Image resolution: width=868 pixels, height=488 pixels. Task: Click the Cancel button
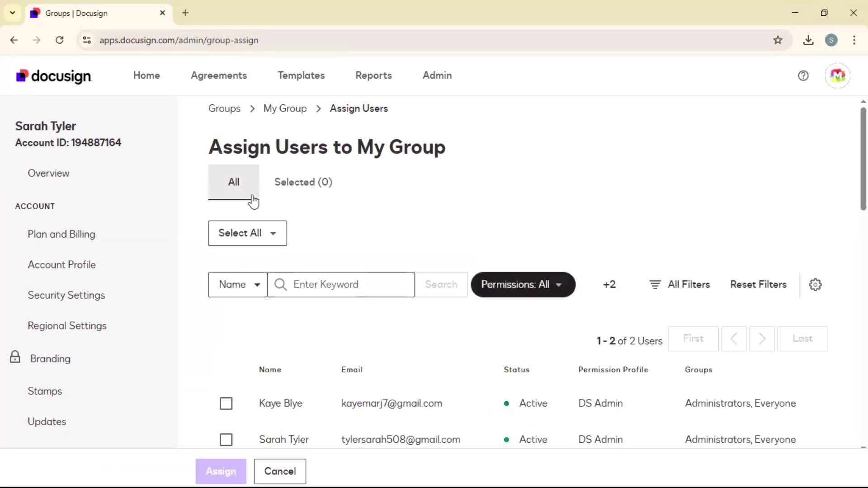[x=280, y=471]
